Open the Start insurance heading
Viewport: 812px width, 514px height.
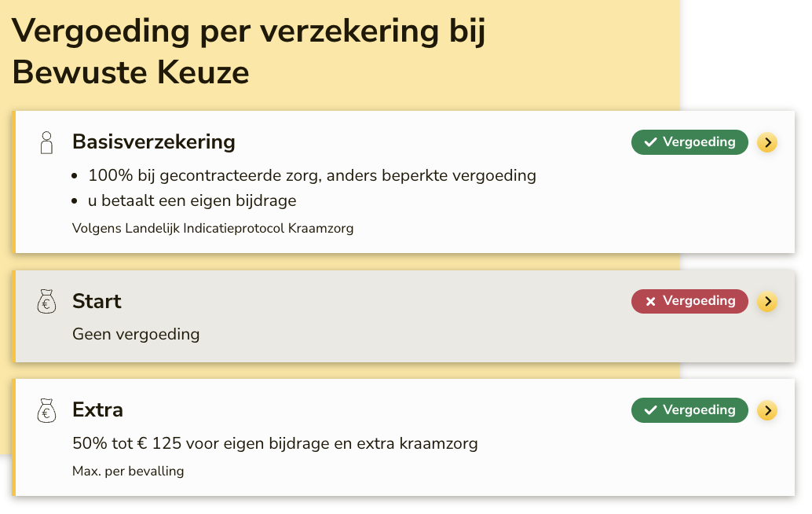coord(97,302)
